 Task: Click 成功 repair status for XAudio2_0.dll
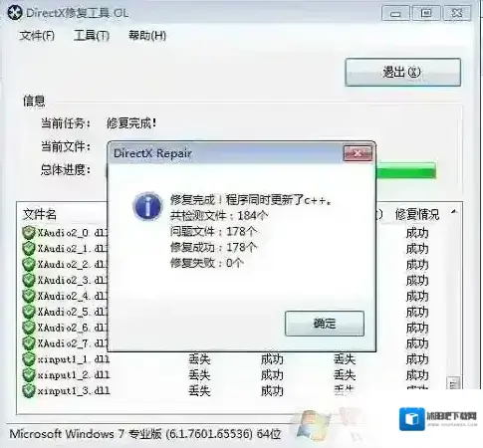417,233
